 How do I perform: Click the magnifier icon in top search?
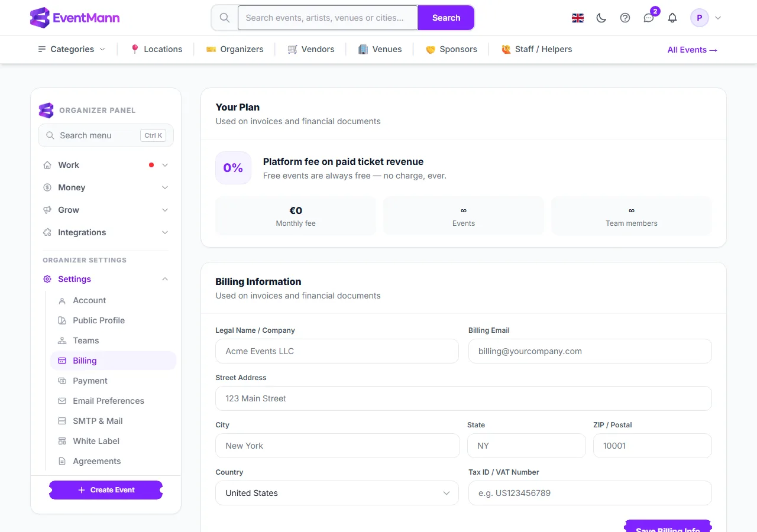click(225, 18)
